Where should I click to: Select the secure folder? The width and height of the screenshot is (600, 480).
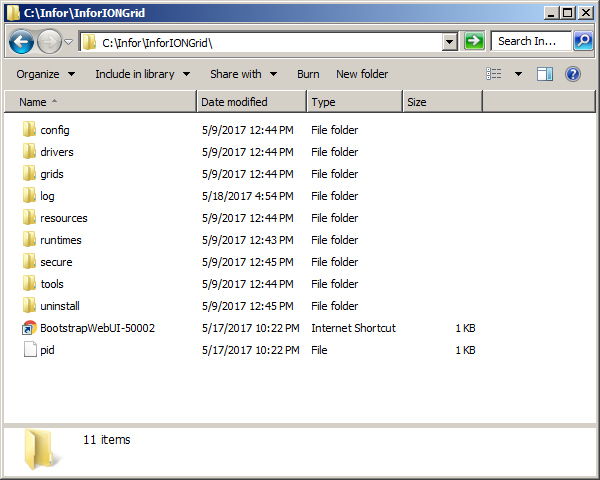point(56,262)
